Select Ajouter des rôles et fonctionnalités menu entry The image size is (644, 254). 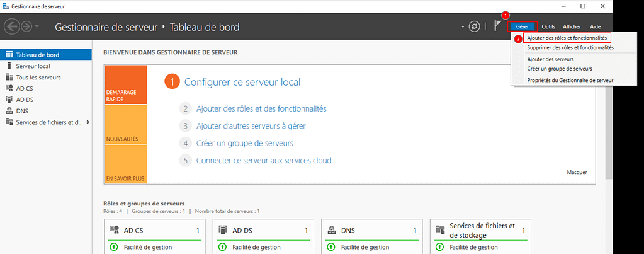coord(567,38)
